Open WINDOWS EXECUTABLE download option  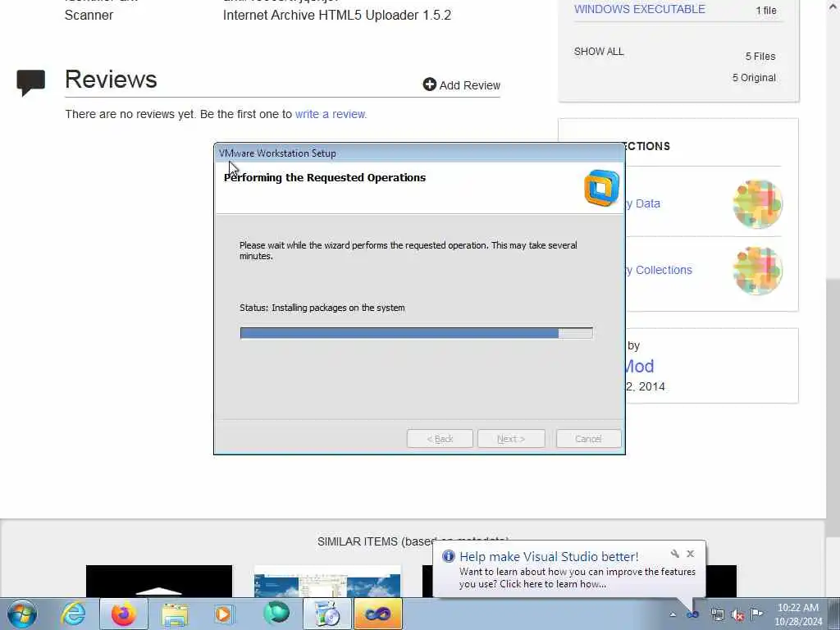click(640, 9)
